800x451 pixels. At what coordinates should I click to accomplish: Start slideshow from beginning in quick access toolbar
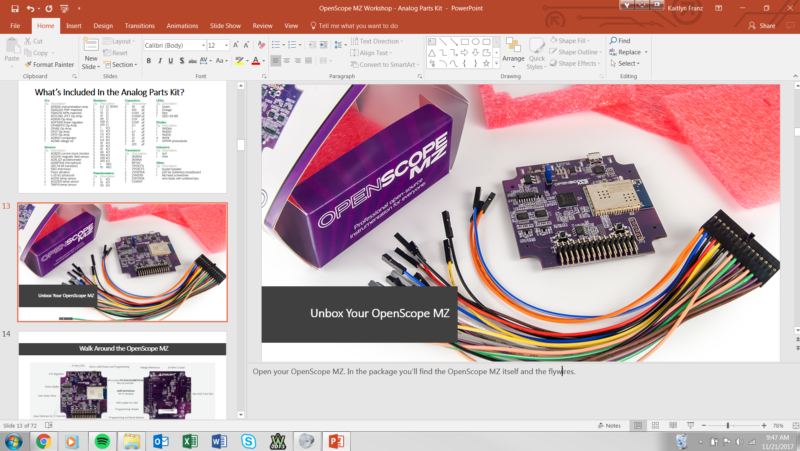coord(64,9)
